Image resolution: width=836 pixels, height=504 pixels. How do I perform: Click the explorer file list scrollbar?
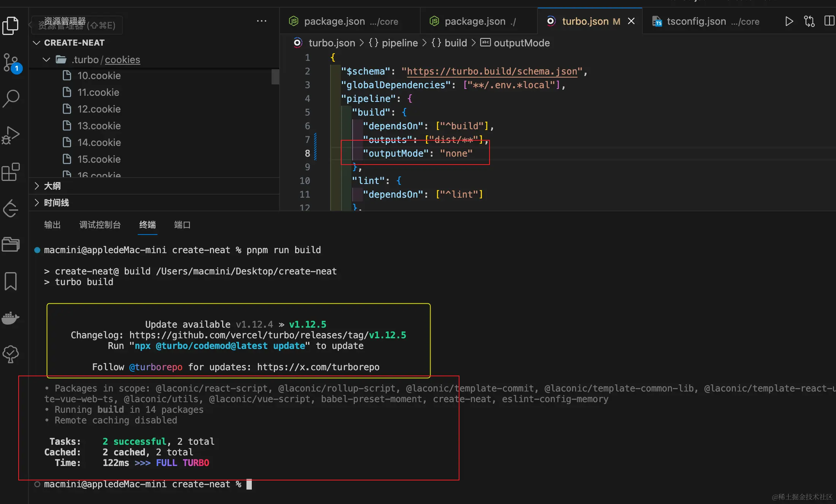coord(275,77)
